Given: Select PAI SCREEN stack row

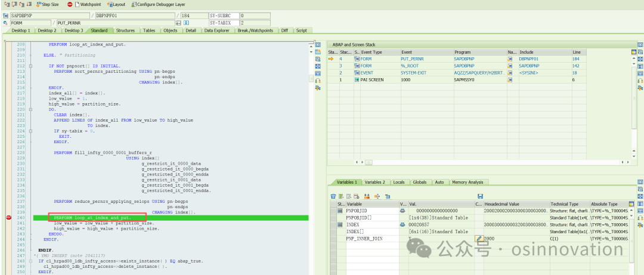Looking at the screenshot, I should coord(456,80).
